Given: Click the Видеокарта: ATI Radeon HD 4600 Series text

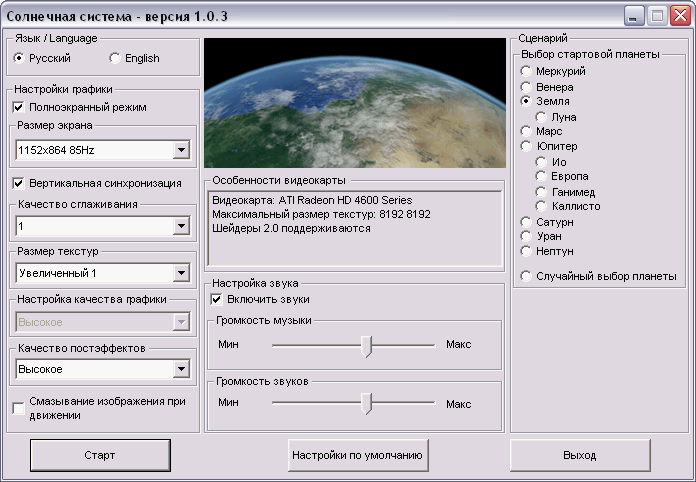Looking at the screenshot, I should click(x=312, y=200).
